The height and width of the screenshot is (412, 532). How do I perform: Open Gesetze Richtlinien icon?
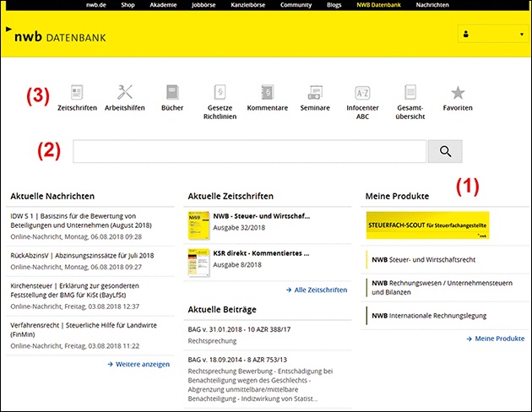(220, 94)
